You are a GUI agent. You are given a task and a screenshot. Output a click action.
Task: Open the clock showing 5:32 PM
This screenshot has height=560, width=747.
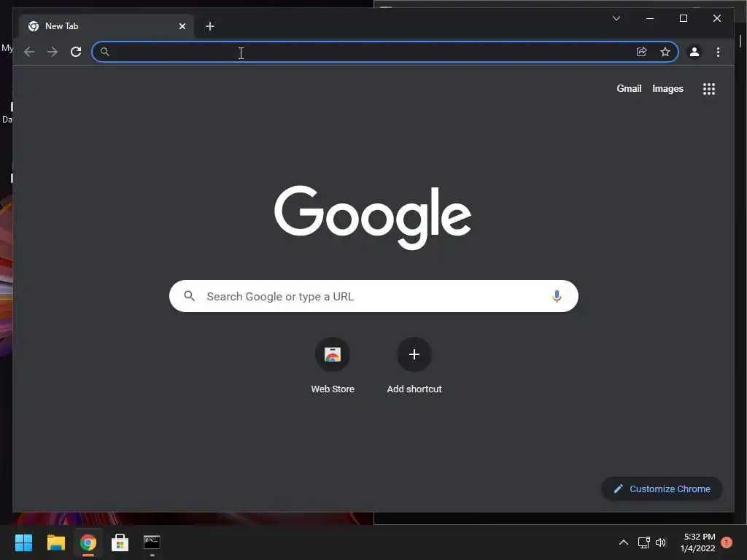(x=697, y=542)
